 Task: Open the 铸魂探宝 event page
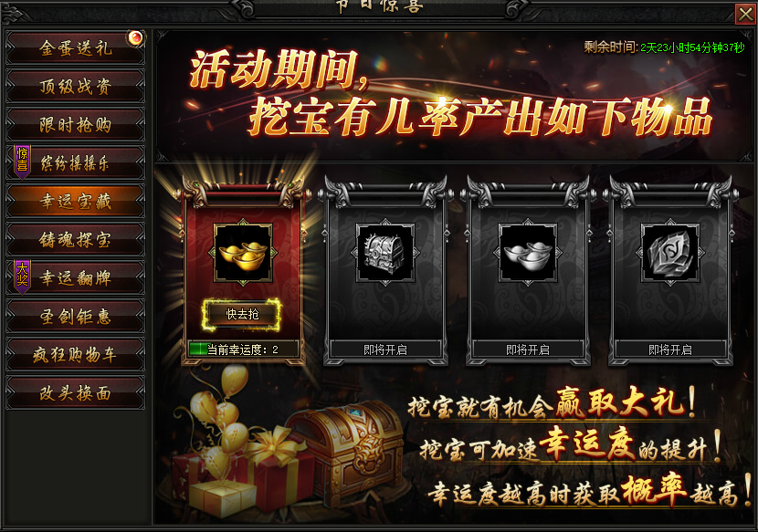point(76,240)
